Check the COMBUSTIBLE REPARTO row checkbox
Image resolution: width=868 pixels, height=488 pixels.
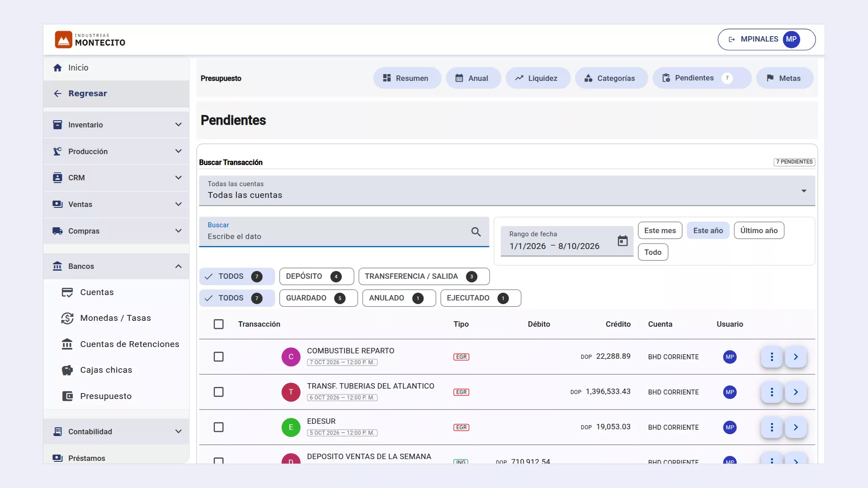click(x=218, y=357)
